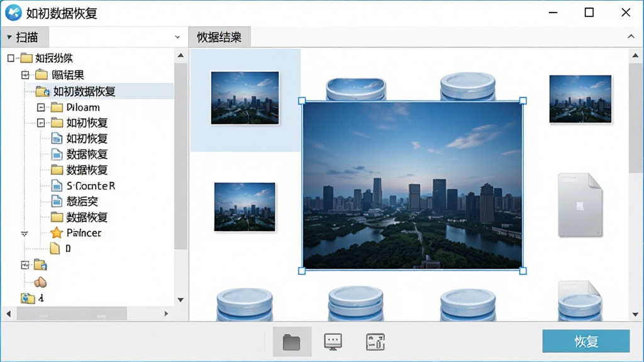This screenshot has width=644, height=362.
Task: Click the right arrow of tree horizontal scrollbar
Action: pyautogui.click(x=166, y=314)
